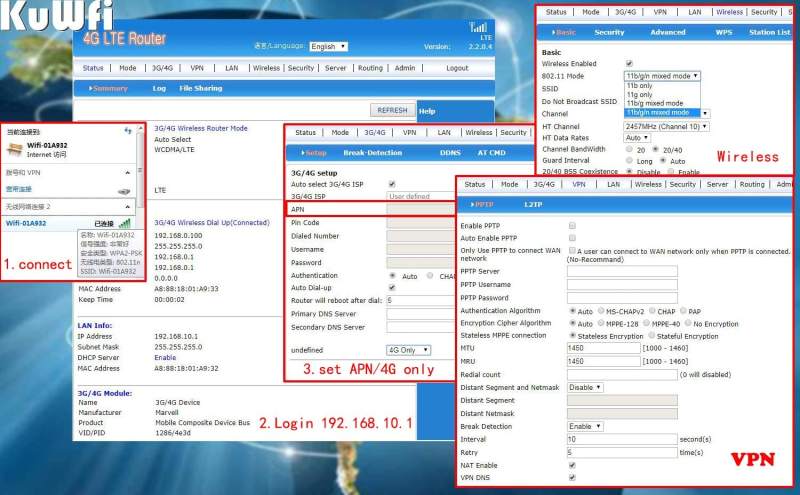Click the KuWfi logo

(x=57, y=15)
